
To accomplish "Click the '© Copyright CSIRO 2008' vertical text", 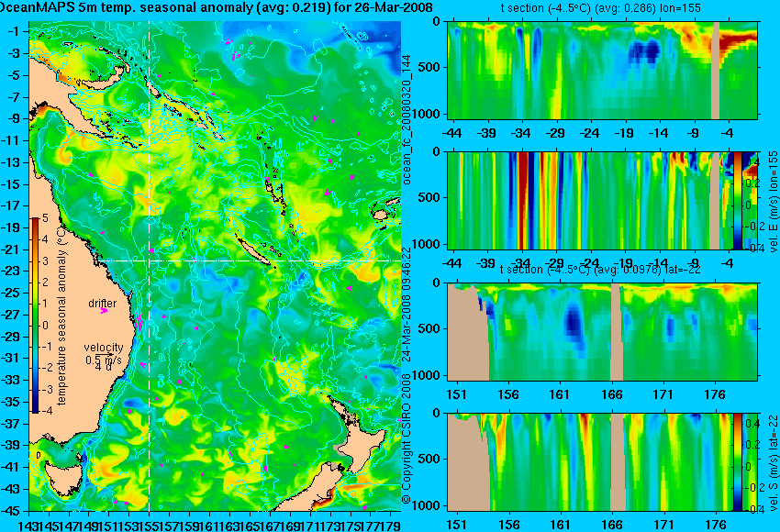I will point(407,440).
